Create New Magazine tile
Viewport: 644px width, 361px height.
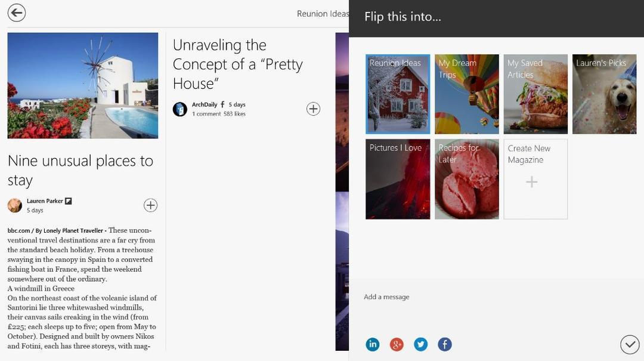pos(535,179)
